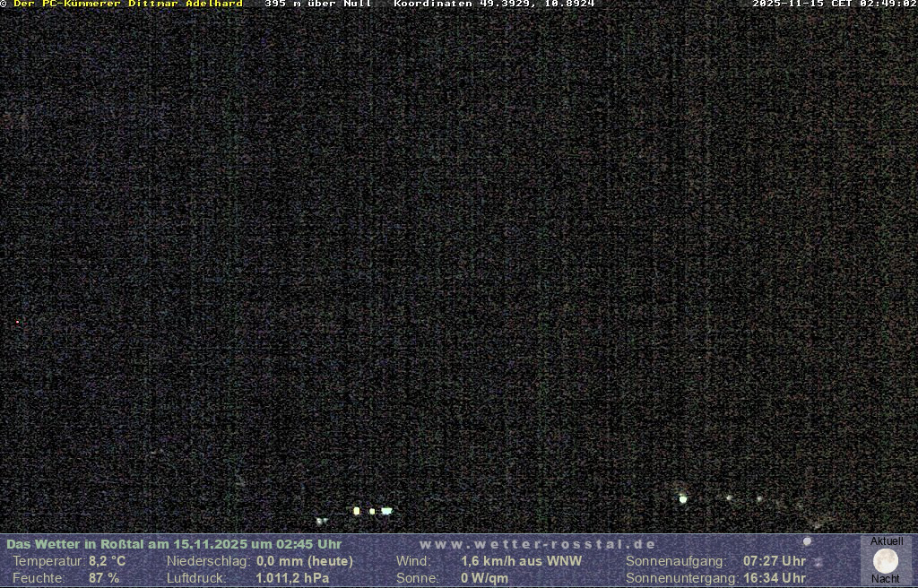Click the bright yellow street light
The width and height of the screenshot is (918, 588).
(x=357, y=511)
